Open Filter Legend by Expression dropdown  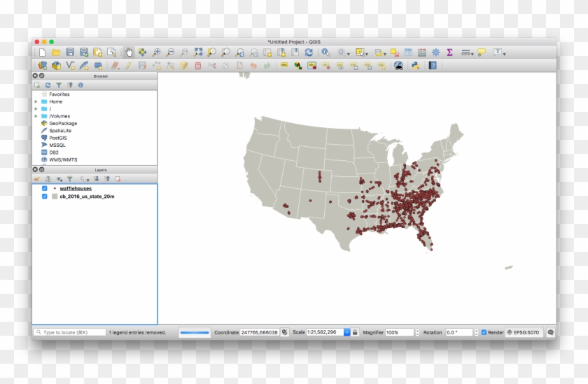(x=85, y=179)
